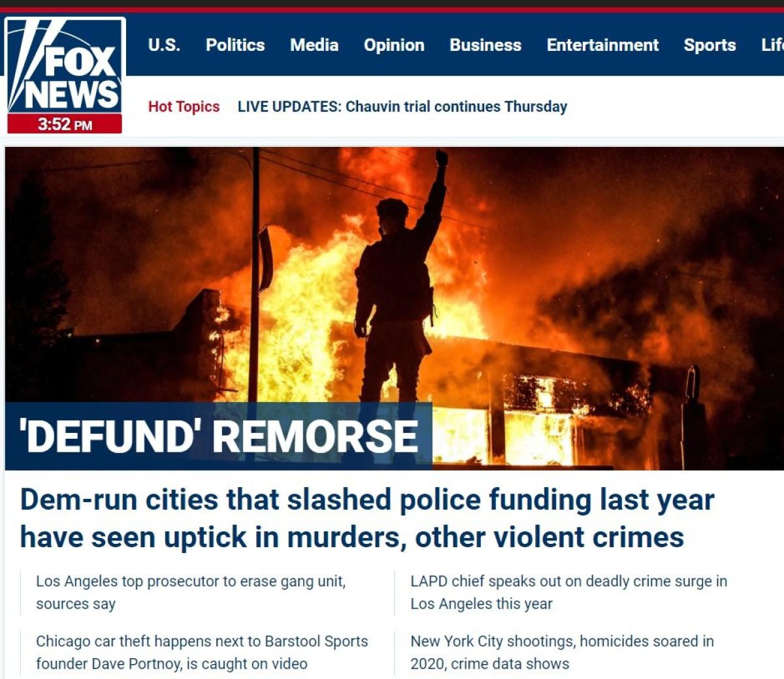Click the 3:52 PM time badge
784x679 pixels.
coord(65,124)
